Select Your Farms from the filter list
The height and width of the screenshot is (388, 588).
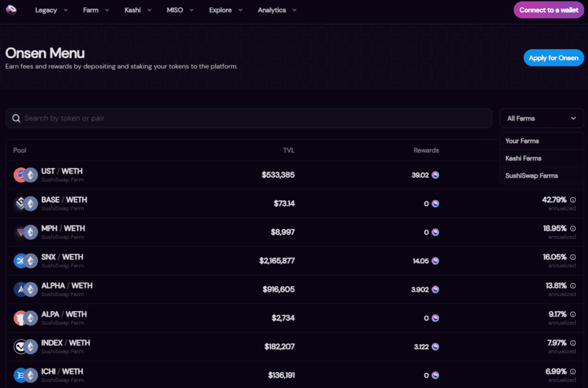pos(541,141)
